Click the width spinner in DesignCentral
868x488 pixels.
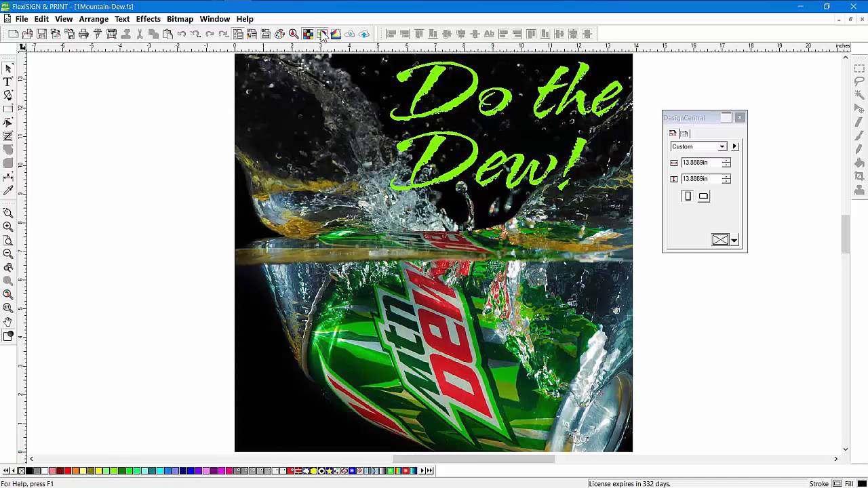[x=726, y=163]
